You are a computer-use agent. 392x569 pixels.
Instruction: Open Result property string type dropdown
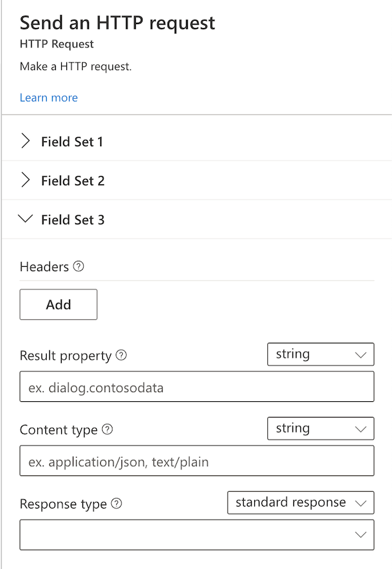(320, 354)
